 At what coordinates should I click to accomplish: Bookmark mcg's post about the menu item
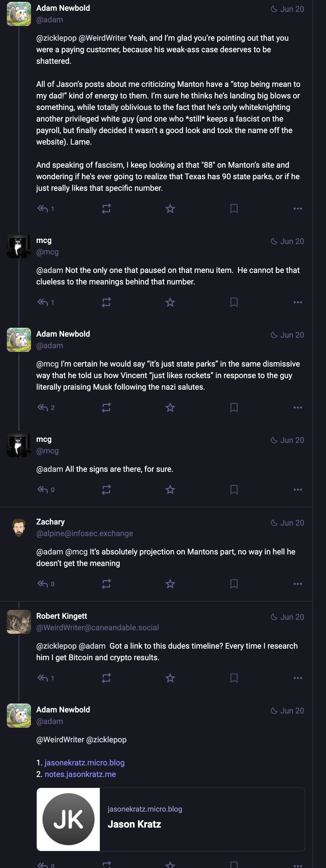[x=234, y=302]
